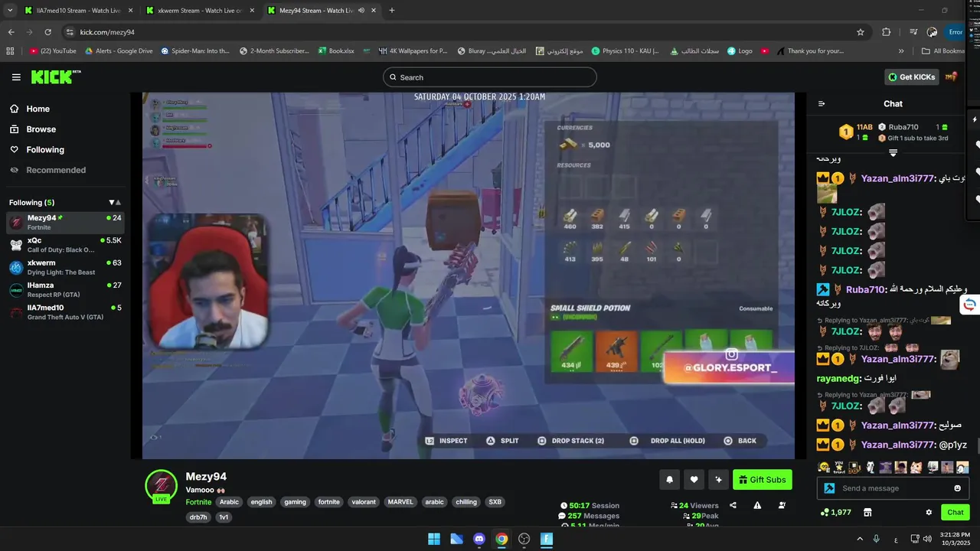This screenshot has height=551, width=980.
Task: Reload the page
Action: pyautogui.click(x=47, y=32)
